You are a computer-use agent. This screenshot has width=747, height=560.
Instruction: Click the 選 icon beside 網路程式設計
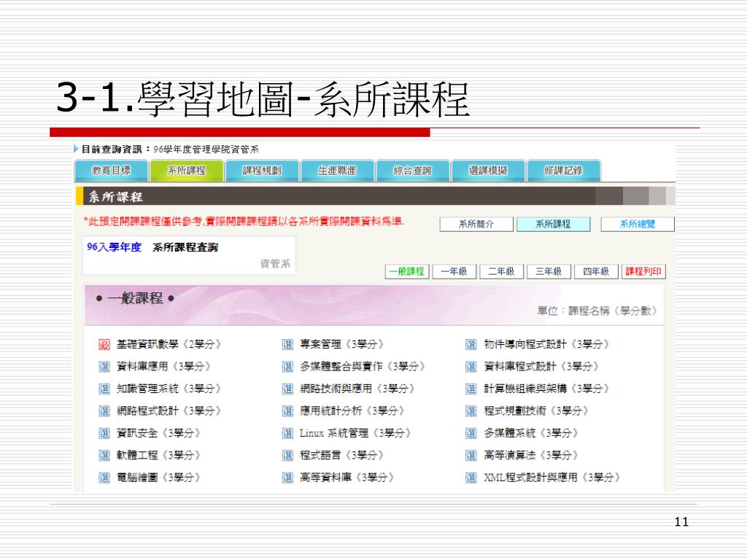tap(104, 411)
